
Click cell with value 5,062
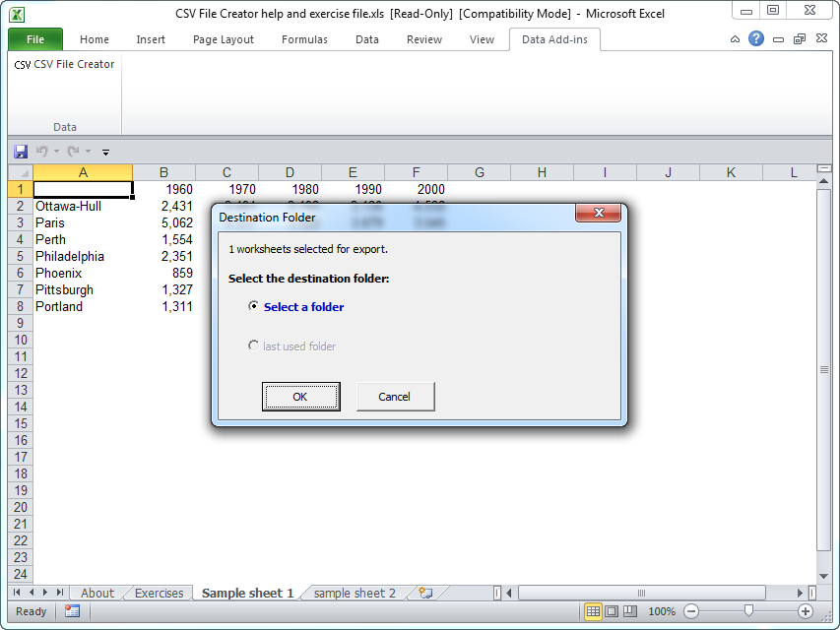163,222
